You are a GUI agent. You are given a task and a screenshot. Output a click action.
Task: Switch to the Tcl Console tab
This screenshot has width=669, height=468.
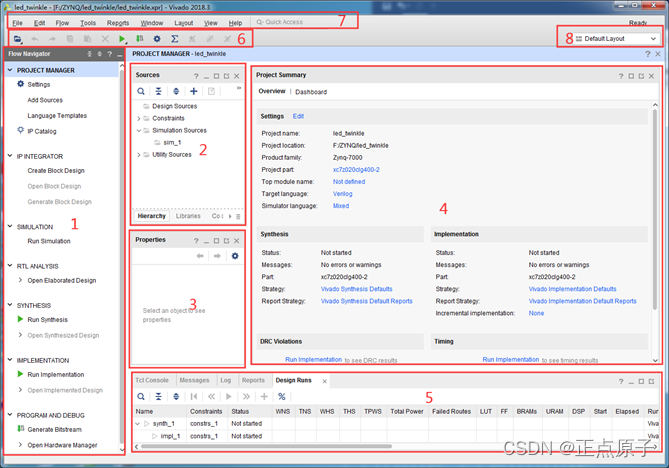[x=152, y=380]
